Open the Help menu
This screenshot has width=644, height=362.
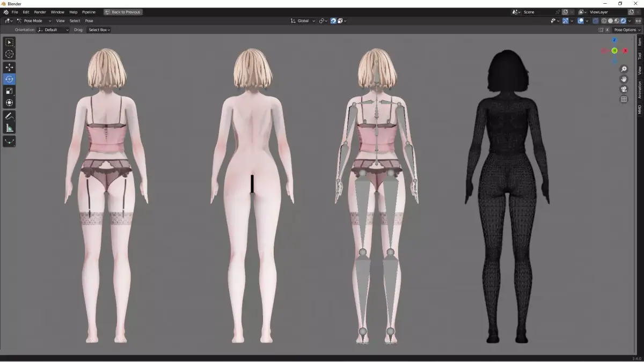click(x=73, y=12)
